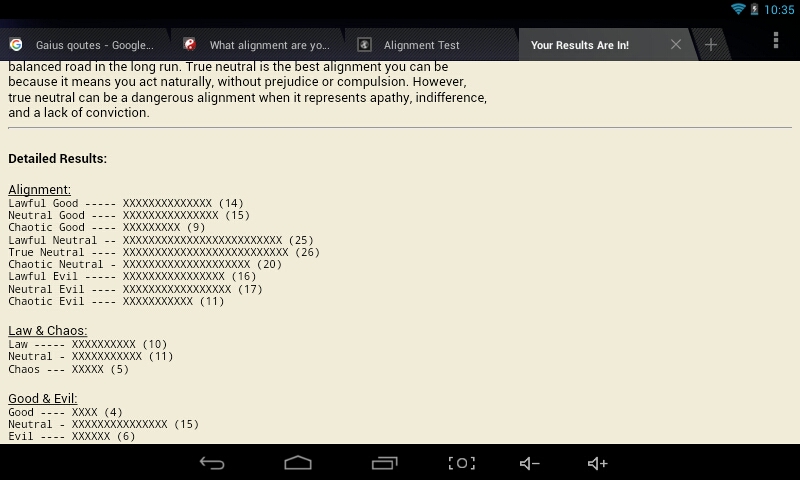Tap the clock showing 10:35
Viewport: 800px width, 480px height.
[778, 9]
